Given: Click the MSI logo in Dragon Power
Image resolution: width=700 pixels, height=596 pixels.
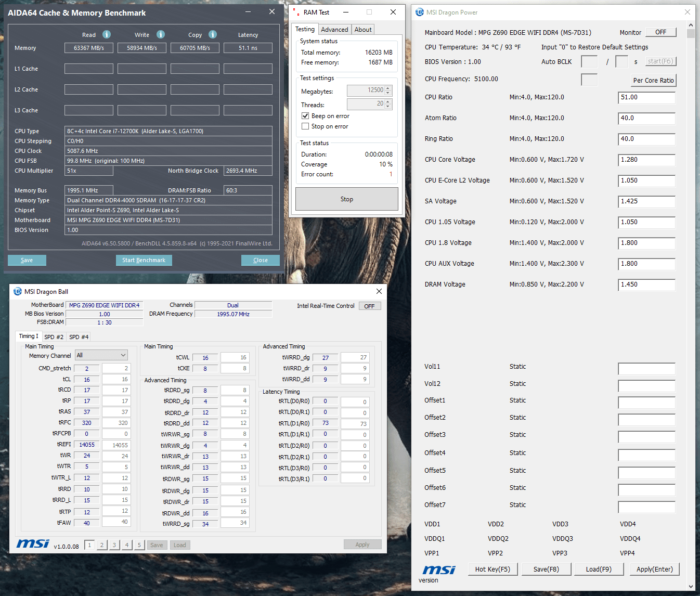Looking at the screenshot, I should coord(439,569).
